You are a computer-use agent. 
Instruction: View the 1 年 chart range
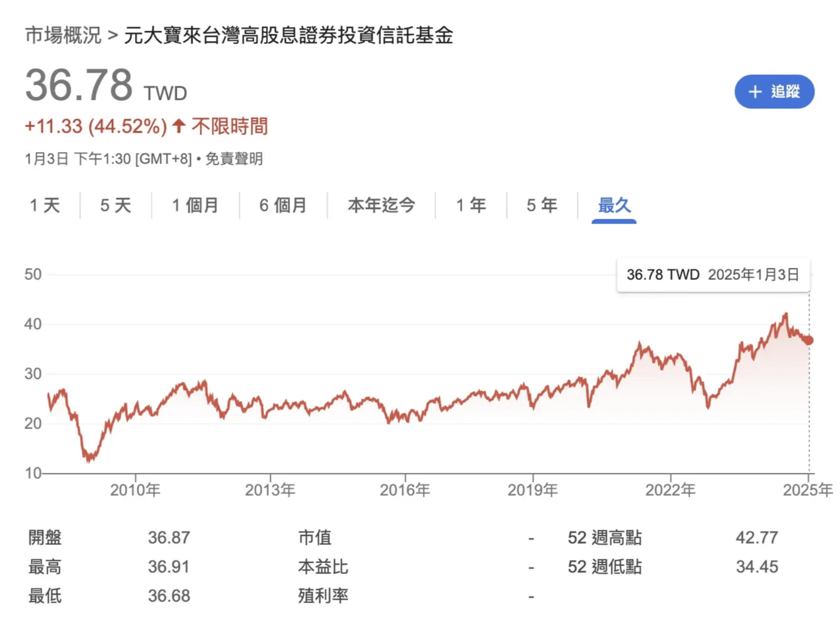[x=471, y=206]
